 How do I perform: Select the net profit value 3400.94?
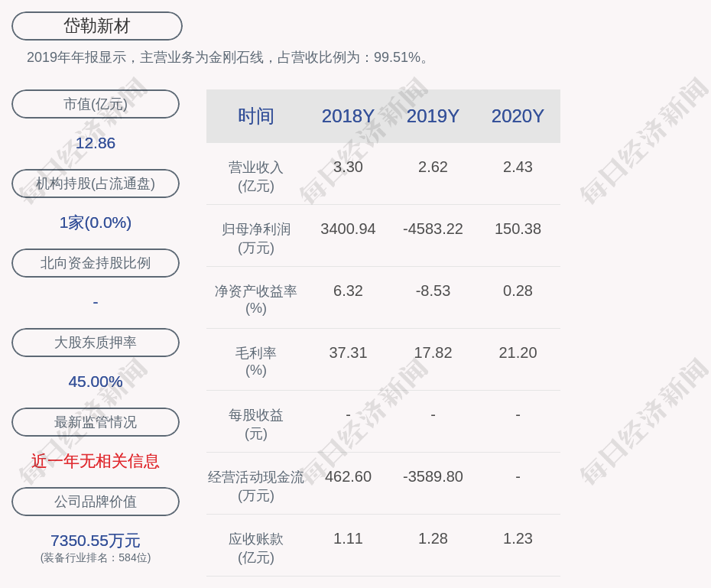(x=349, y=229)
